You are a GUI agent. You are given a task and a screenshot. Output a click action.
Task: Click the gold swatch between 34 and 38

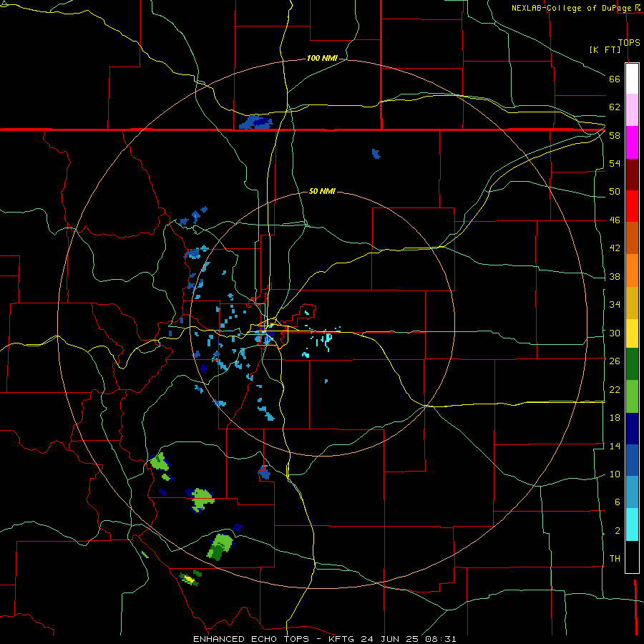pyautogui.click(x=632, y=303)
